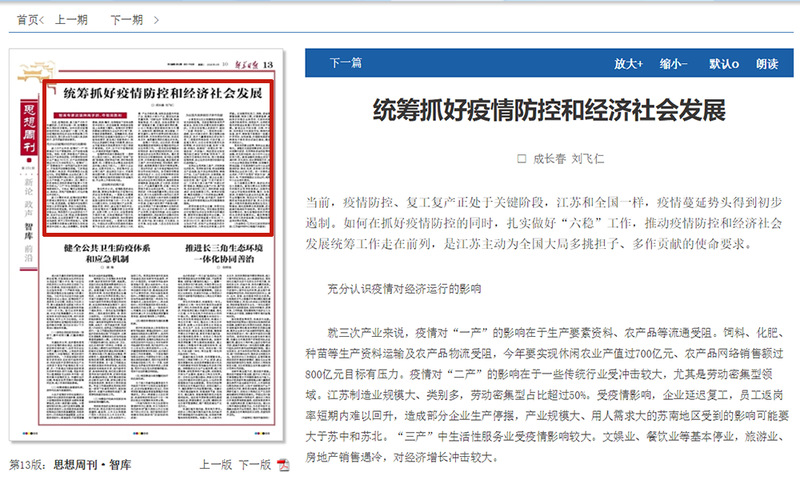Reset font size with 默认o
The image size is (800, 480).
[x=723, y=64]
